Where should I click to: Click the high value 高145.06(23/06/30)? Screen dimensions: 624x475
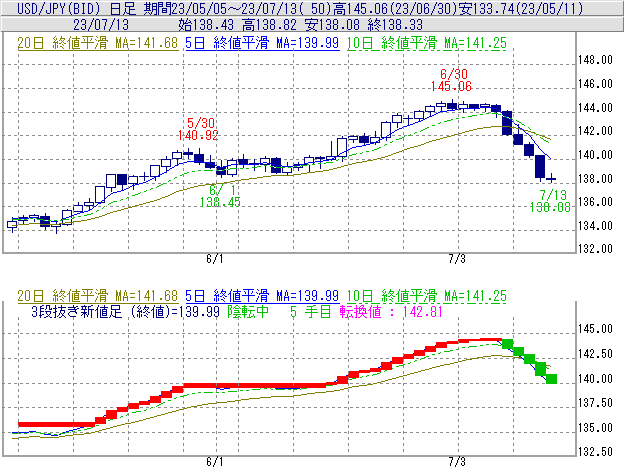pos(396,8)
